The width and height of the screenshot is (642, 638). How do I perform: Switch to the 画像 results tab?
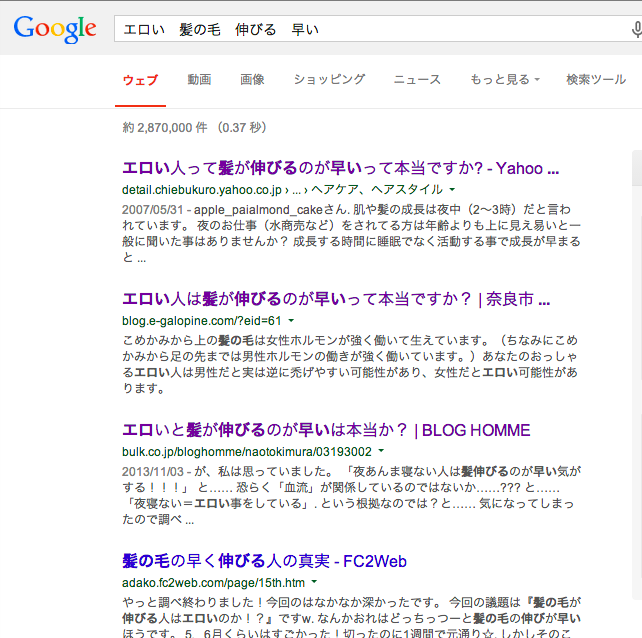[252, 80]
